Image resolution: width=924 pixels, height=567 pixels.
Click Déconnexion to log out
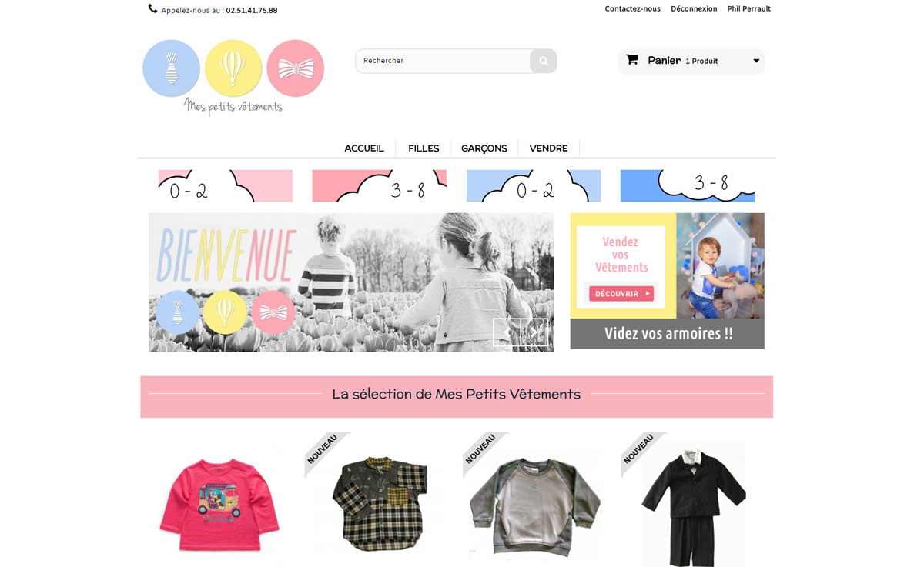(694, 9)
